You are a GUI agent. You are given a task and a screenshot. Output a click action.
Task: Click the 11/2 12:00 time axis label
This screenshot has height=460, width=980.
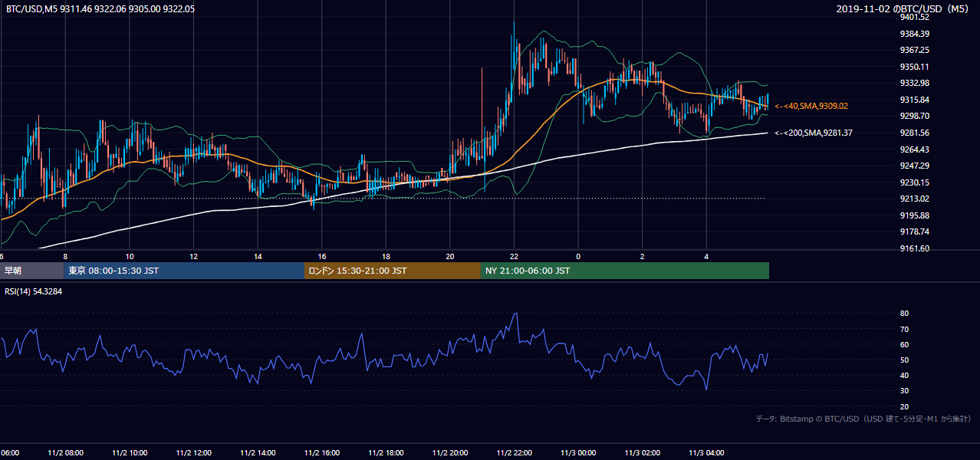coord(193,452)
